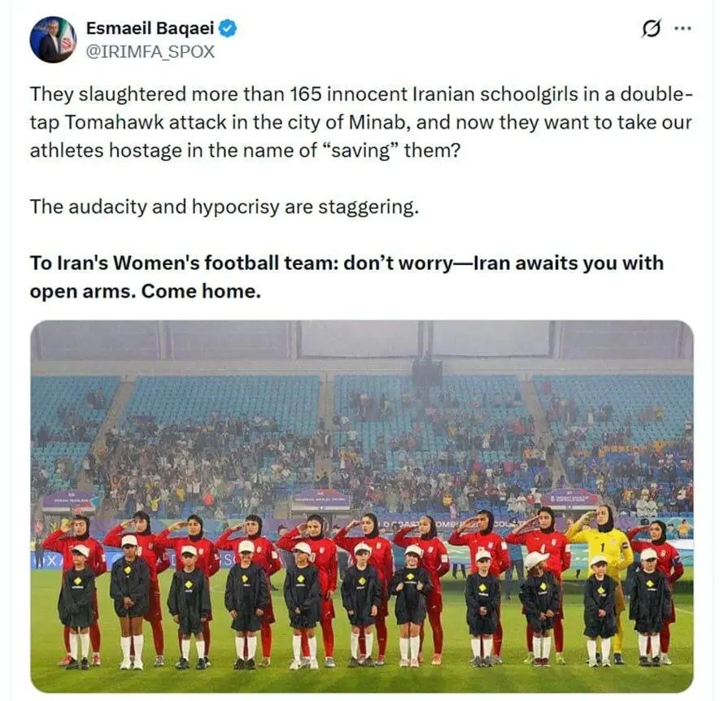The width and height of the screenshot is (728, 701).
Task: Open Esmaeil Baqaei's profile avatar
Action: (x=53, y=40)
